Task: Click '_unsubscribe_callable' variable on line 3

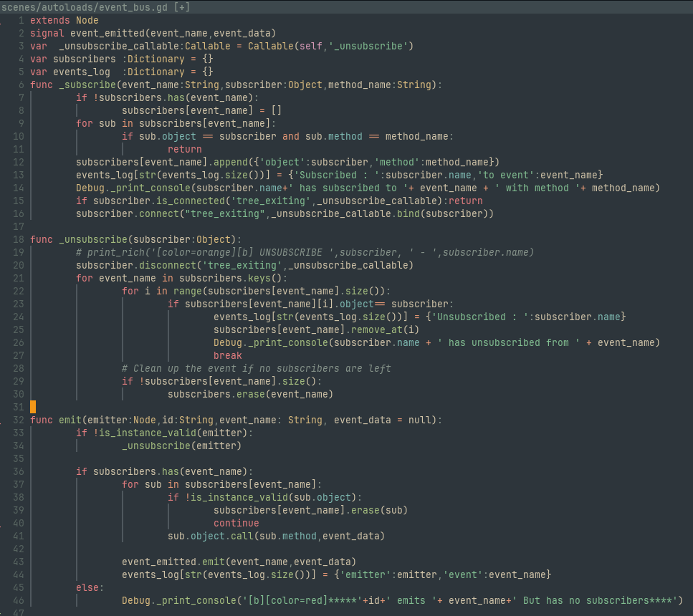Action: pos(119,46)
